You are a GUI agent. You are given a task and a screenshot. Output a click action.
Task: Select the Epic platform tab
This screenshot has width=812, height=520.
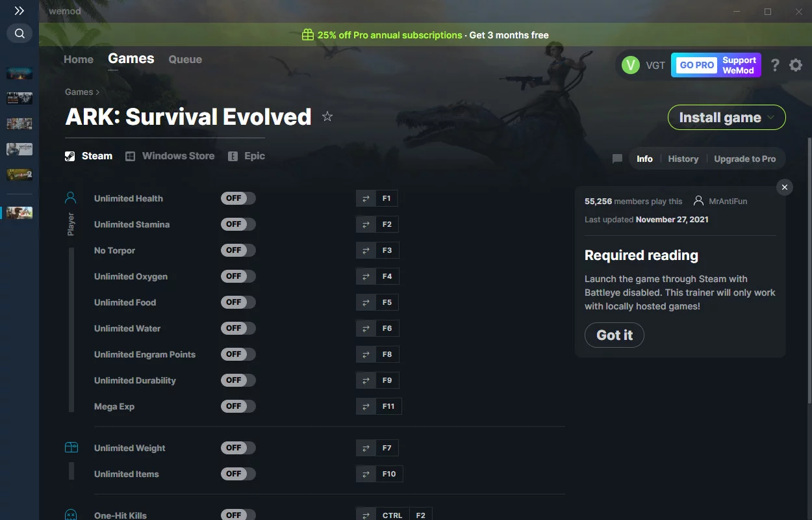click(247, 156)
